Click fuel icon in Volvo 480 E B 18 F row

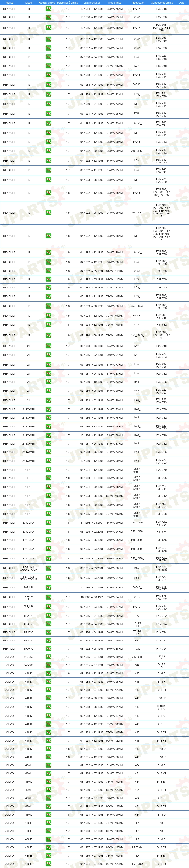[49, 839]
